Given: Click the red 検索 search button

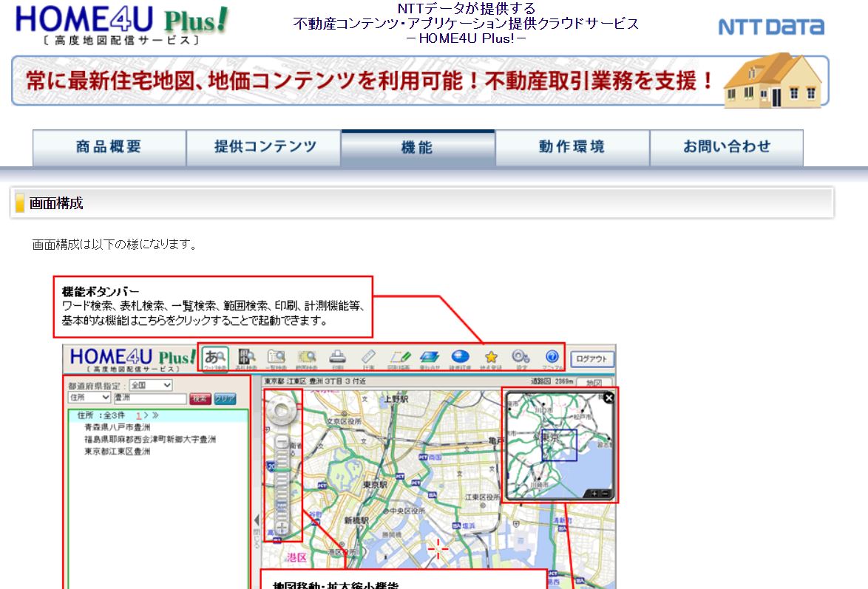Looking at the screenshot, I should [x=200, y=398].
